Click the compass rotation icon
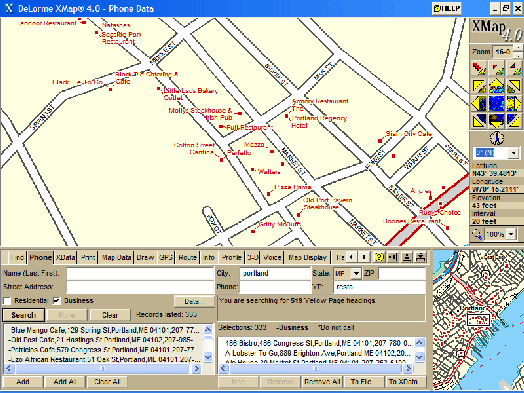The width and height of the screenshot is (524, 393). (497, 138)
